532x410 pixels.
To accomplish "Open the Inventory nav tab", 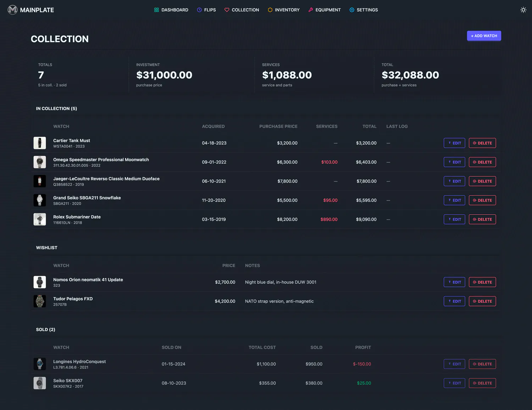I will [x=283, y=10].
